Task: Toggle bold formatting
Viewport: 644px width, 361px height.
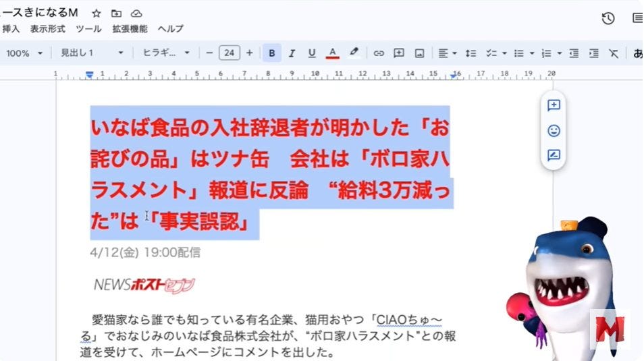Action: (x=271, y=53)
